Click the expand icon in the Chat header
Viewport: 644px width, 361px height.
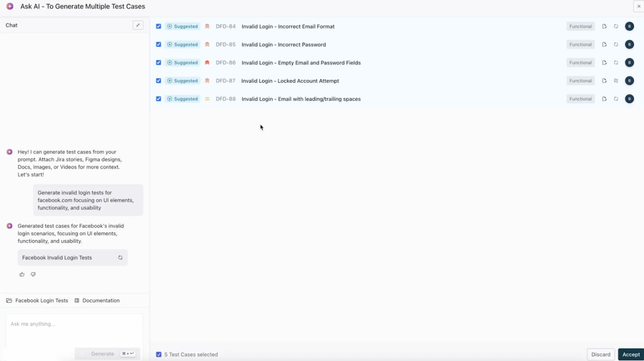point(138,25)
